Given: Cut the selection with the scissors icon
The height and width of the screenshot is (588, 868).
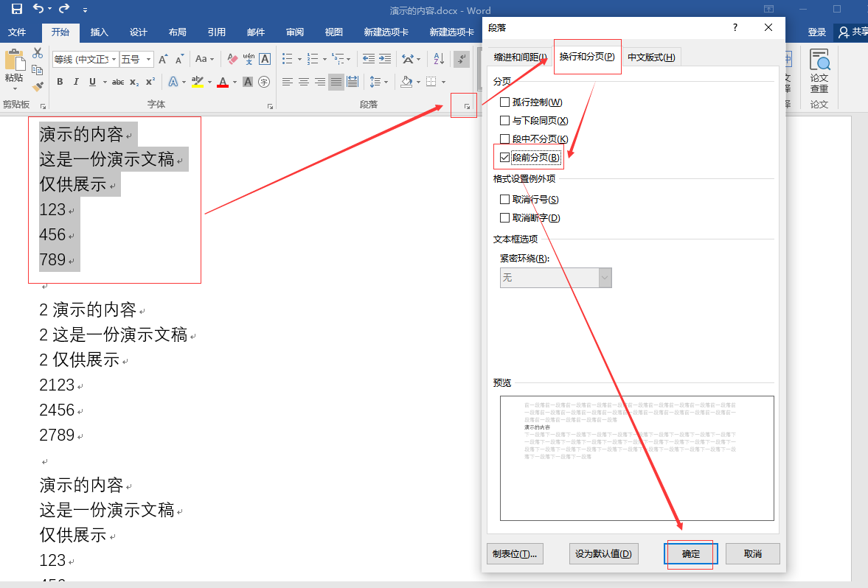Looking at the screenshot, I should [x=38, y=52].
